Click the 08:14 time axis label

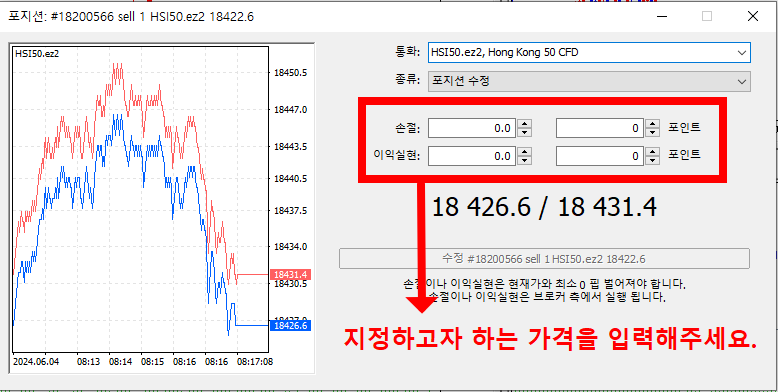point(120,361)
